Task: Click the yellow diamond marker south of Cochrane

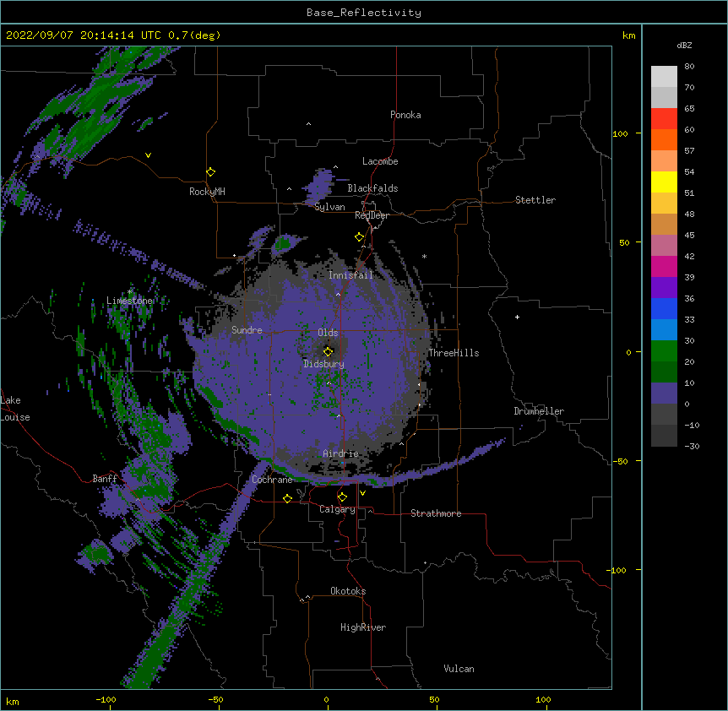Action: (287, 498)
